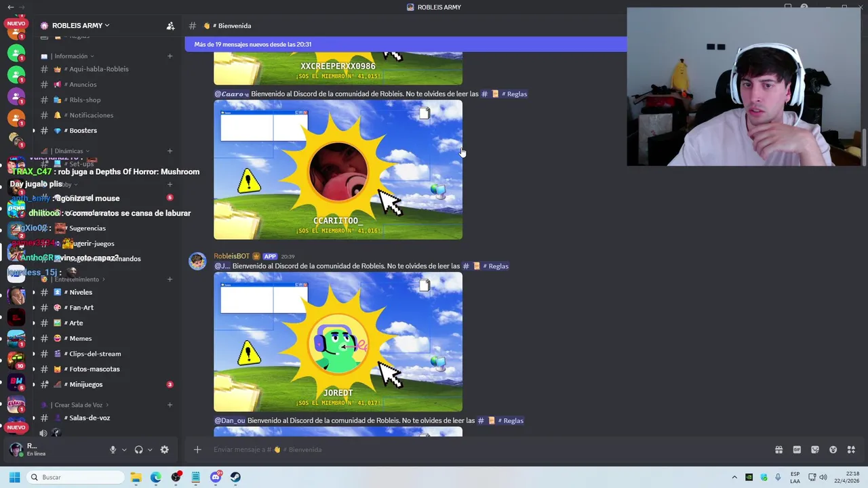
Task: Click the new messages since 20:31 banner
Action: (406, 44)
